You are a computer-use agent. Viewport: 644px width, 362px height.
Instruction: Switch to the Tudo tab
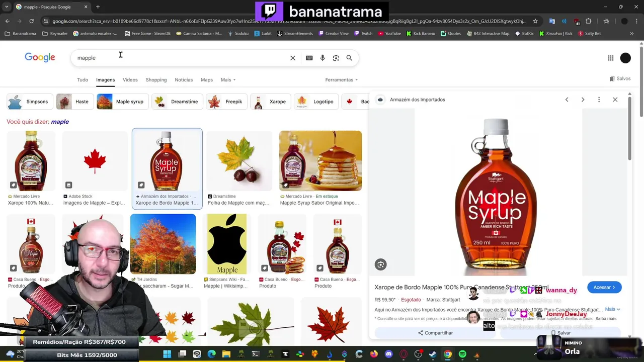[83, 80]
